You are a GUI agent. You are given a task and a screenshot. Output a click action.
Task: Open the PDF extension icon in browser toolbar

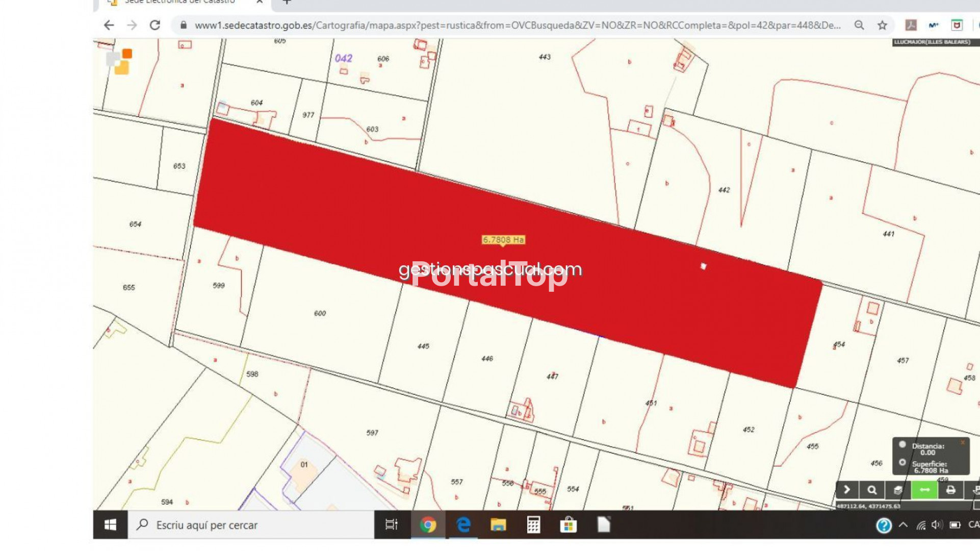[911, 25]
